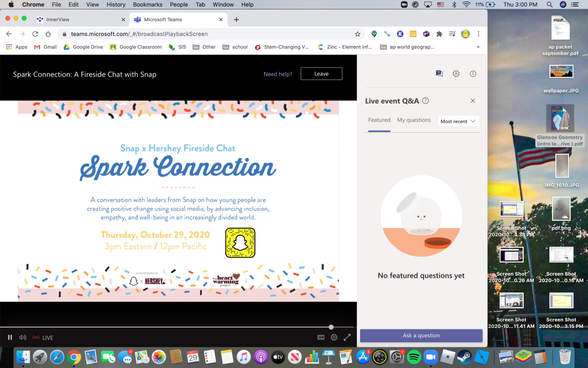Viewport: 588px width, 368px height.
Task: Open the Apps bookmarks shortcut
Action: (17, 47)
